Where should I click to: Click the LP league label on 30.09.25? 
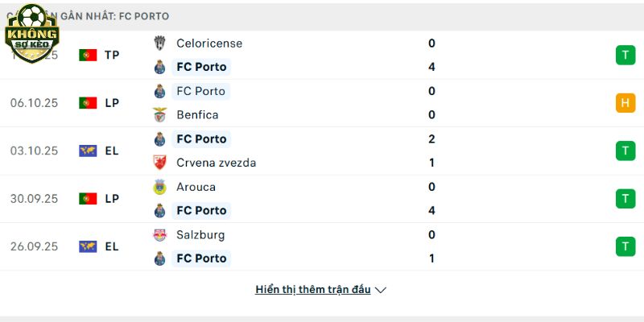pos(112,198)
